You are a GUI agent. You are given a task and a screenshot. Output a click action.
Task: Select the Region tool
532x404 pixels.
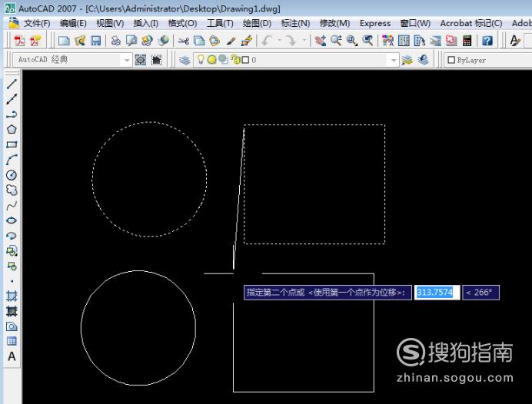click(12, 326)
